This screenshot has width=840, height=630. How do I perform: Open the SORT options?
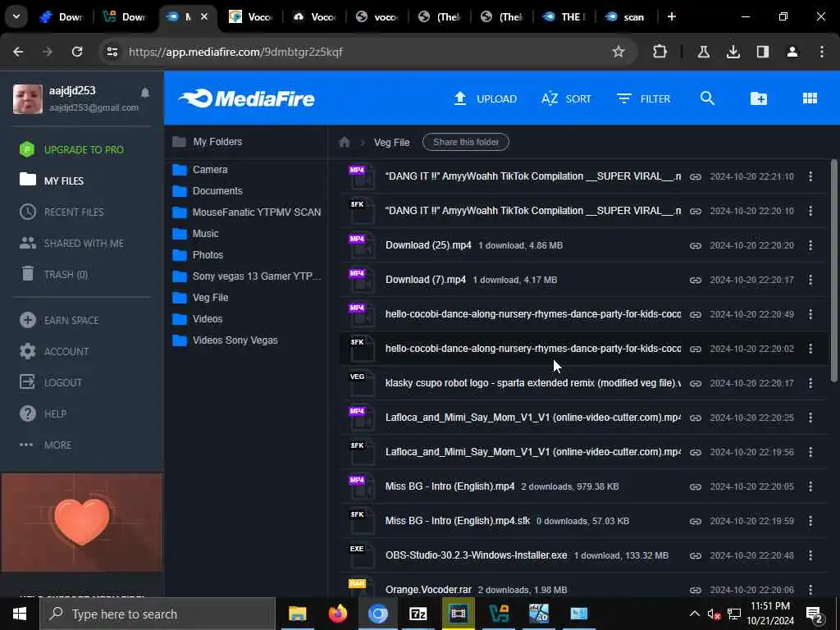[x=566, y=98]
